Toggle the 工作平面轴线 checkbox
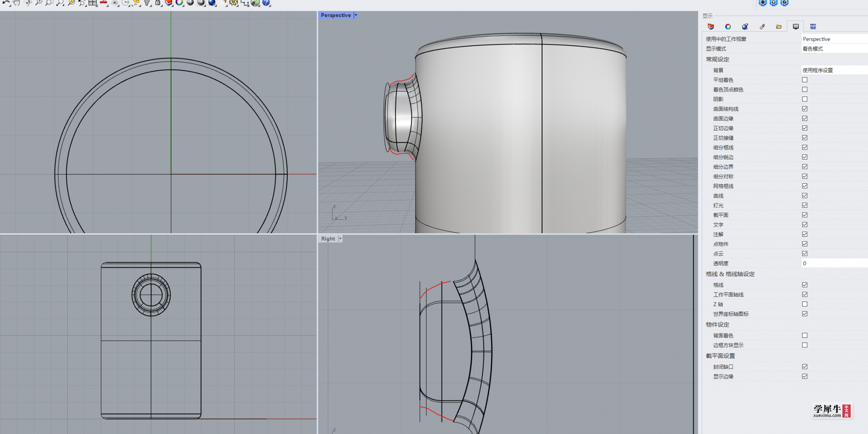This screenshot has width=868, height=434. pos(805,294)
